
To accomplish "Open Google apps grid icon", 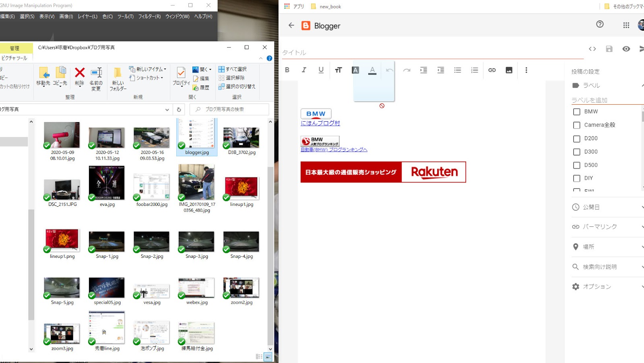I will point(626,25).
